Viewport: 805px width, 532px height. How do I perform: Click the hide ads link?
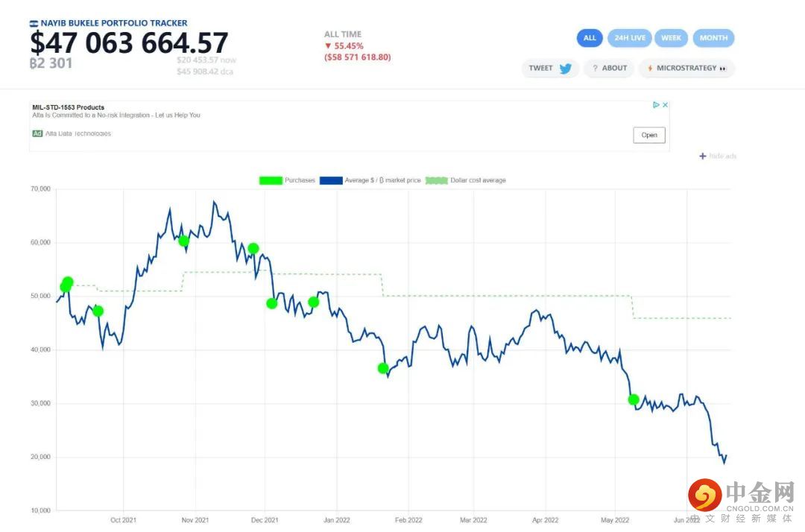(x=722, y=156)
